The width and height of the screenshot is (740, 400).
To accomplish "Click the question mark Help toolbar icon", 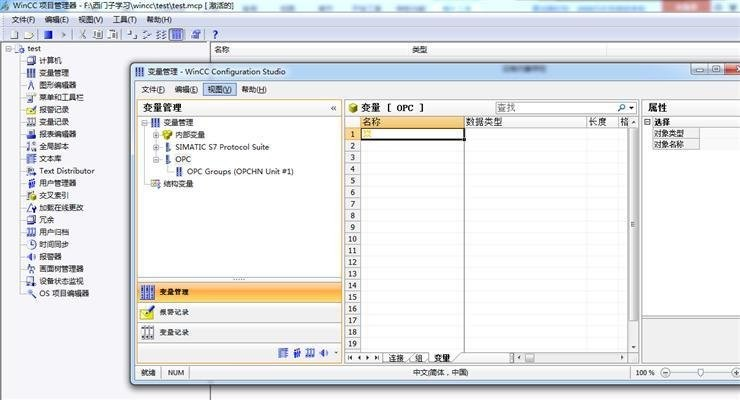I will point(215,34).
